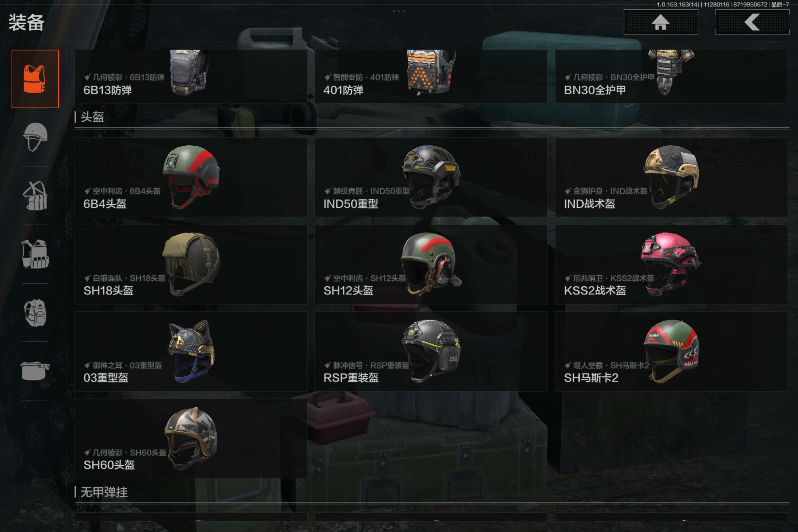This screenshot has width=798, height=532.
Task: Open the backpack category icon
Action: point(35,313)
